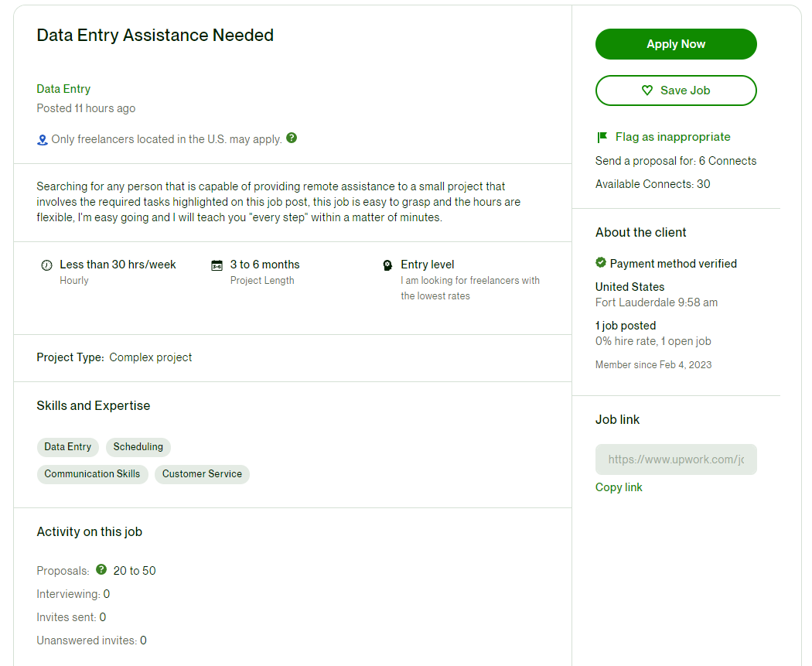812x666 pixels.
Task: Click the location pin icon near U.S. restriction
Action: tap(42, 140)
